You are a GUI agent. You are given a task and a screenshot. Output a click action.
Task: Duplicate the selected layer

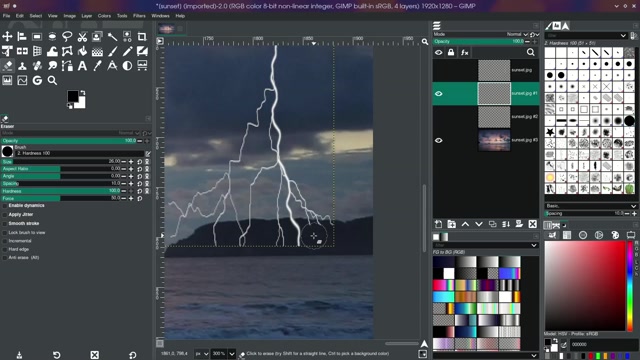[x=493, y=224]
